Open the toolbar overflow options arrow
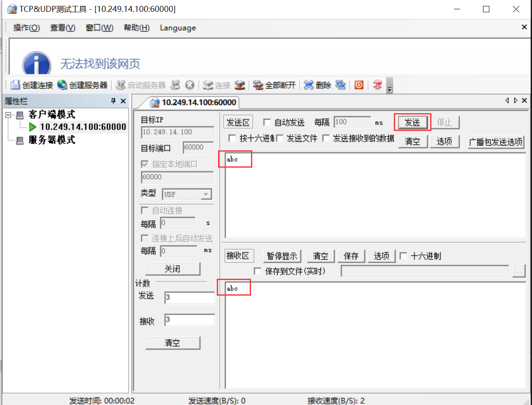The width and height of the screenshot is (532, 405). coord(390,85)
